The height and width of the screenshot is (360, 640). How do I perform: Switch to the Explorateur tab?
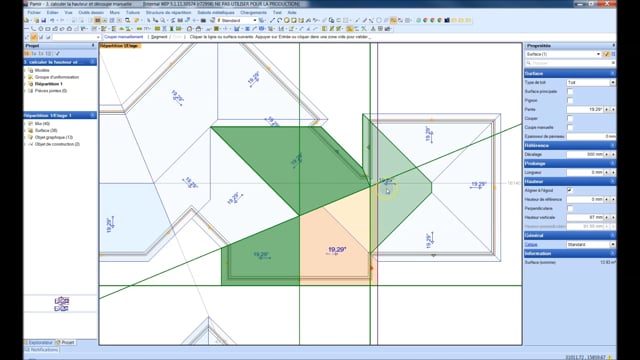[x=39, y=342]
